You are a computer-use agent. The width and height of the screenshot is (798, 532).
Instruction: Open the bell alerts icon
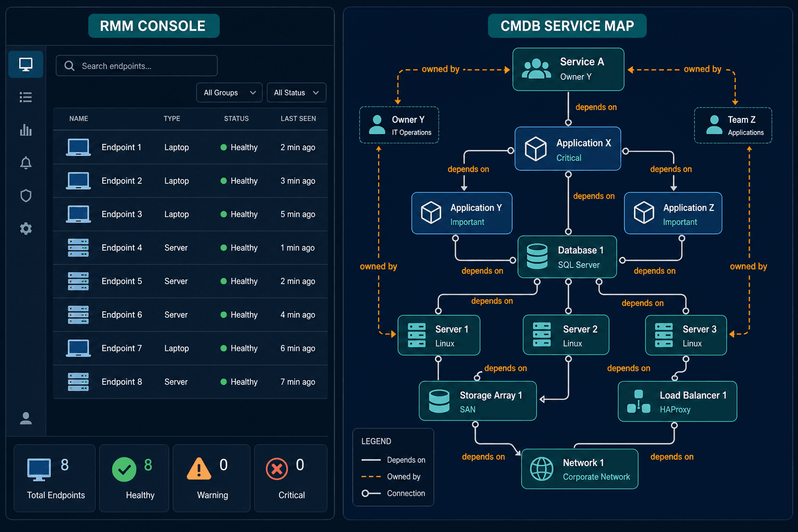click(x=25, y=163)
